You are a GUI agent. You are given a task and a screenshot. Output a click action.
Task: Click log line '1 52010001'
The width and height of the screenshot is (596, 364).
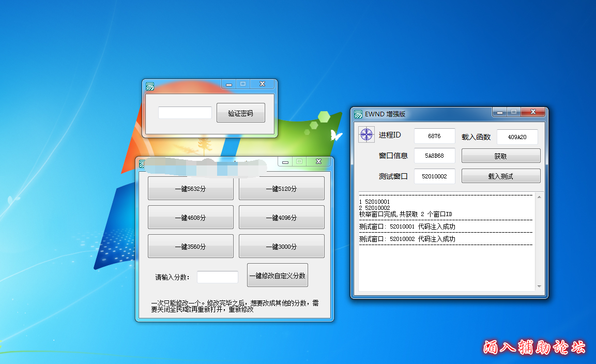(374, 202)
